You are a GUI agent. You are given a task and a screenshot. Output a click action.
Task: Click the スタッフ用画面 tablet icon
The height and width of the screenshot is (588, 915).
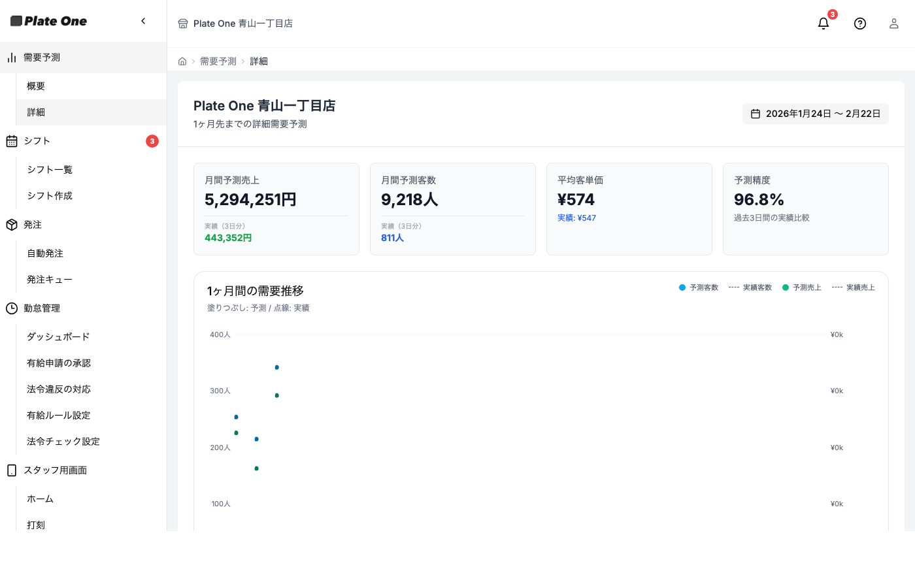coord(12,470)
